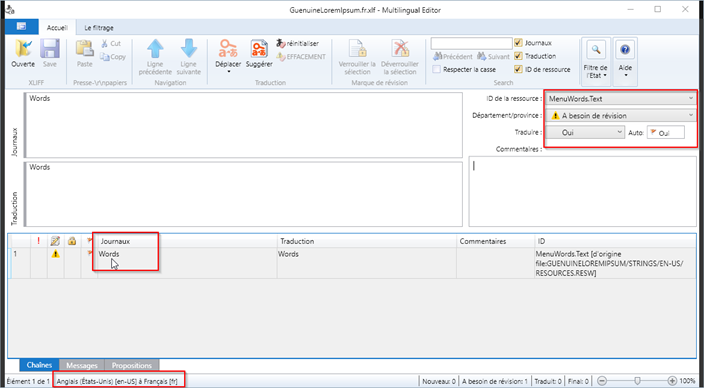704x388 pixels.
Task: Uncheck the Traduction search checkbox
Action: (x=519, y=56)
